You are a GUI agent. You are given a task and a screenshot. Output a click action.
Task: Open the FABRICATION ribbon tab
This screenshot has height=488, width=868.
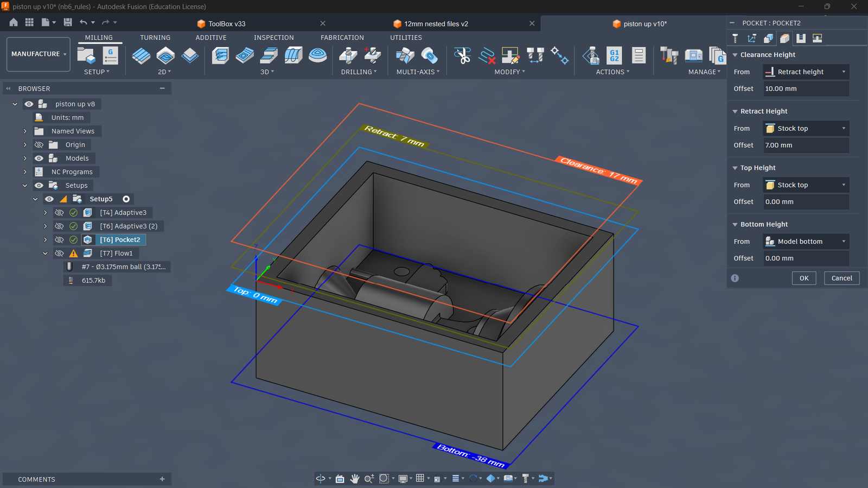click(x=342, y=37)
